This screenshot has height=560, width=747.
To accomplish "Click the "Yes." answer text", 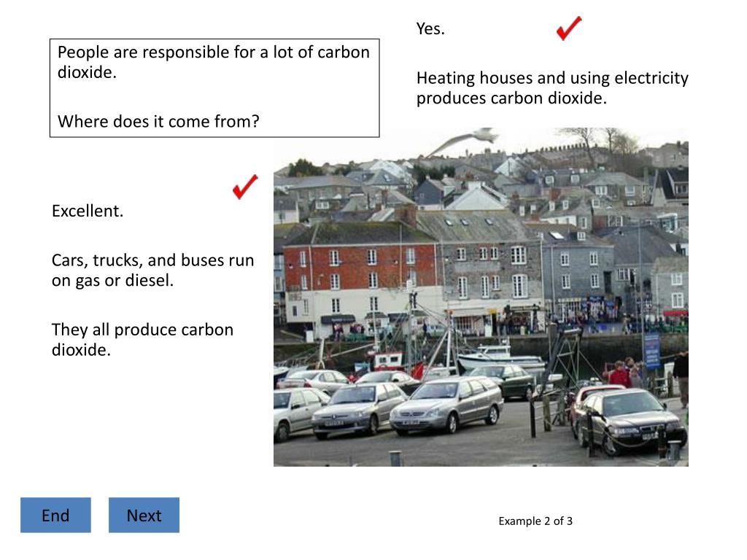I will pyautogui.click(x=430, y=29).
